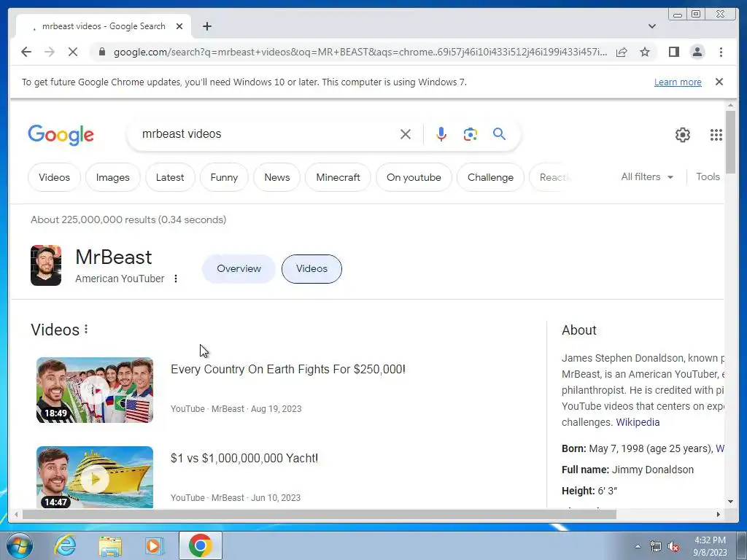Search by image with Google Lens
Viewport: 747px width, 560px height.
[471, 134]
